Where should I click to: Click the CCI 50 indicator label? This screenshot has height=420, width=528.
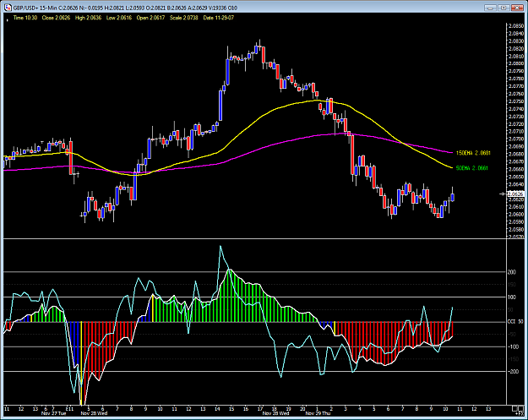point(515,322)
